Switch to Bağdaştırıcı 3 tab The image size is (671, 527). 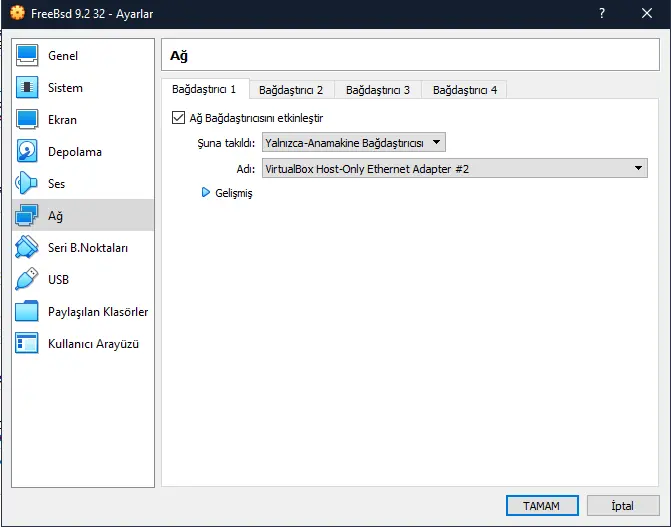pos(378,90)
